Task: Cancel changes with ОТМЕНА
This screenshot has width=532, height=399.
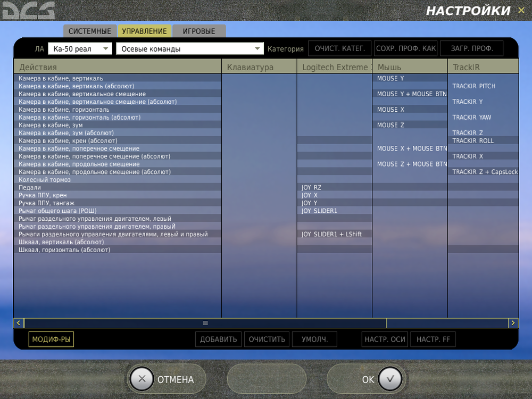Action: (166, 379)
